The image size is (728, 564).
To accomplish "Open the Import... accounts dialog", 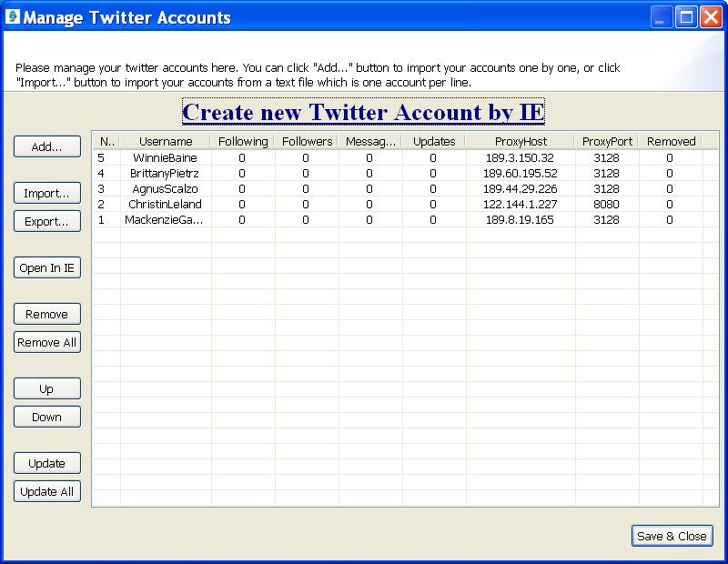I will pos(47,193).
